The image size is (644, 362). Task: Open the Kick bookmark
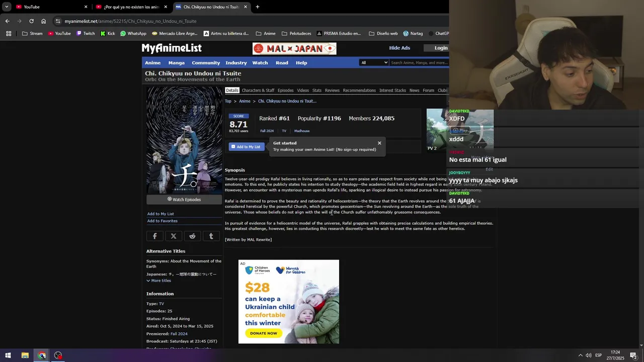click(108, 34)
